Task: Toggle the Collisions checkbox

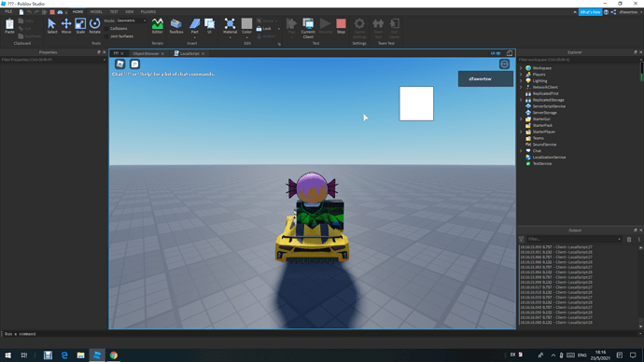Action: (106, 29)
